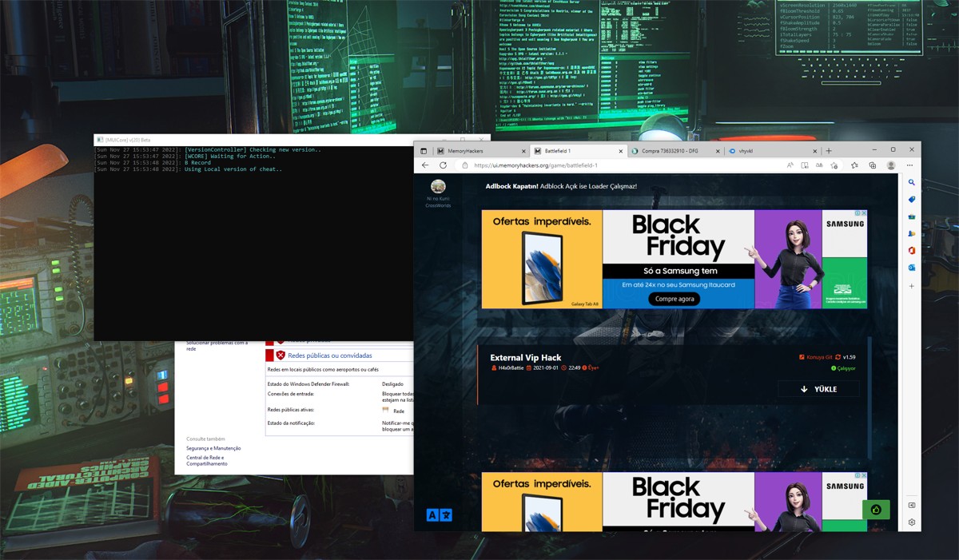959x560 pixels.
Task: Click the bottom Black Friday Samsung ad banner
Action: point(674,502)
